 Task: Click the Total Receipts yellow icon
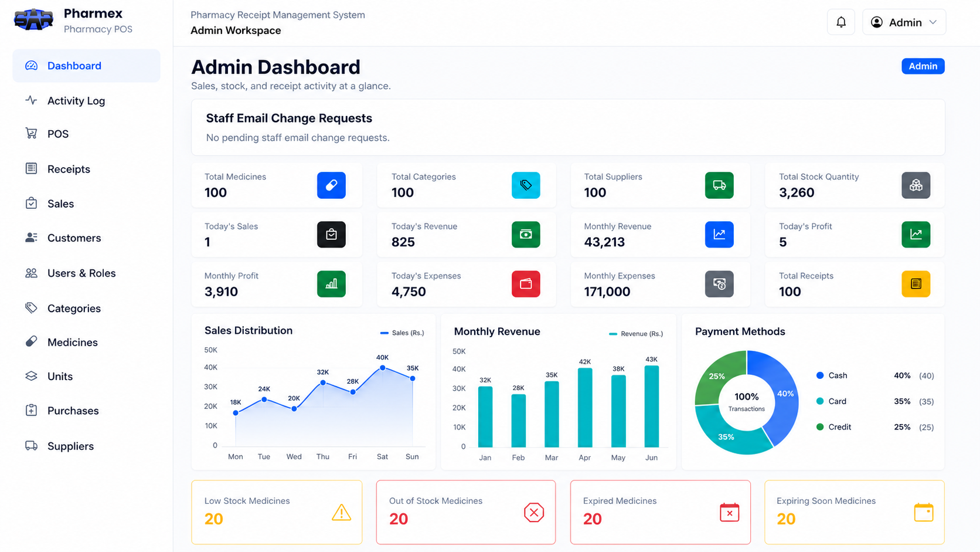[x=916, y=284]
